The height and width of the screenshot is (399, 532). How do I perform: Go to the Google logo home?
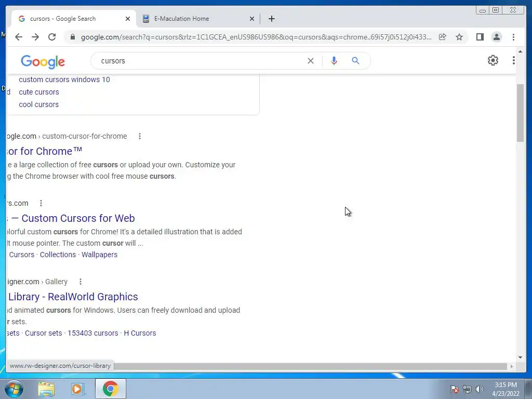(43, 62)
